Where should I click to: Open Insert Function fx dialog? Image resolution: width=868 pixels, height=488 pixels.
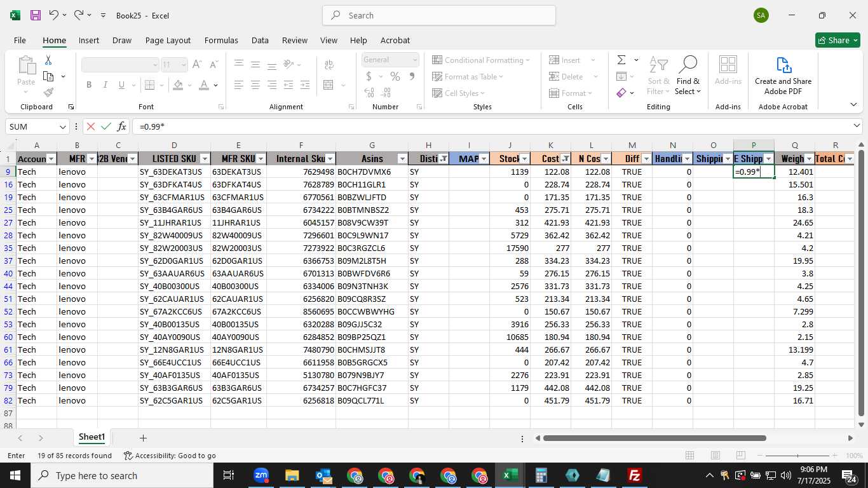(121, 126)
